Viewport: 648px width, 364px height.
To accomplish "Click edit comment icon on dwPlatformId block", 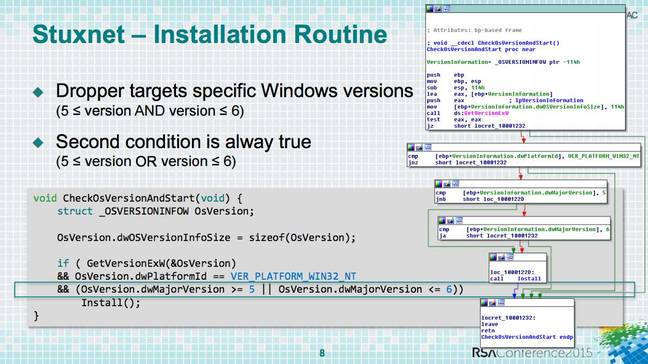I will pyautogui.click(x=419, y=147).
